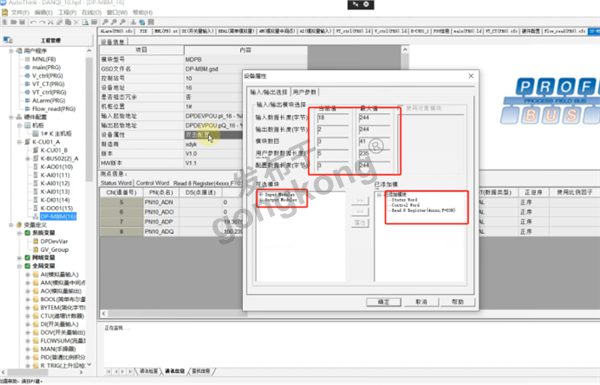
Task: Click the Paste toolbar icon
Action: point(68,22)
